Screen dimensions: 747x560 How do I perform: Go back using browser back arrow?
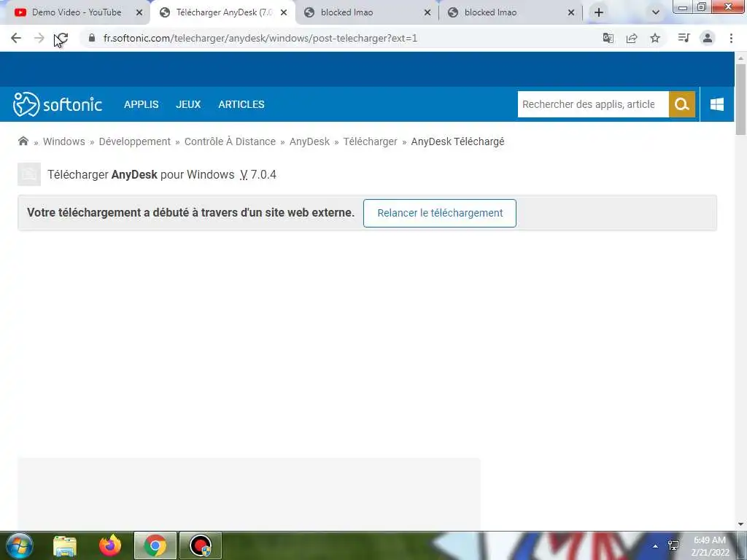16,38
